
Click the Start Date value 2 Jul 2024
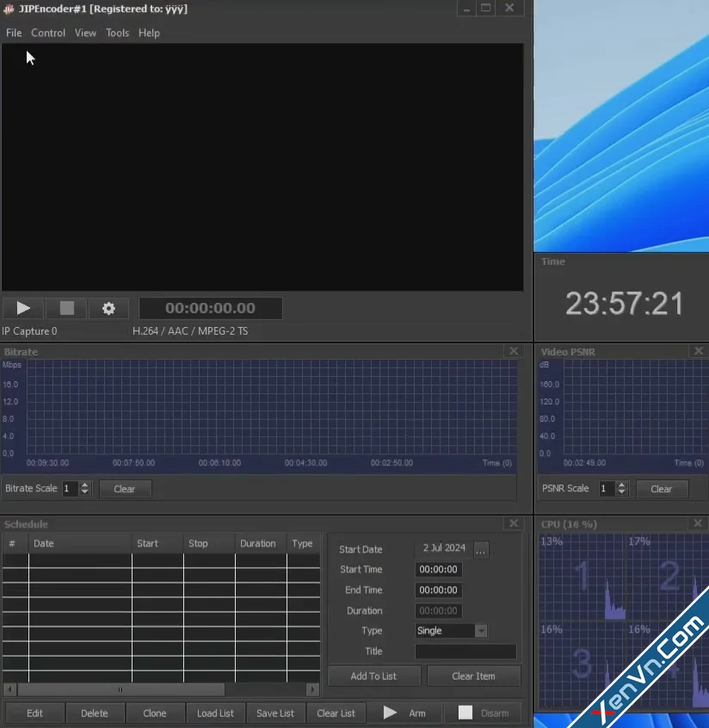[x=444, y=548]
